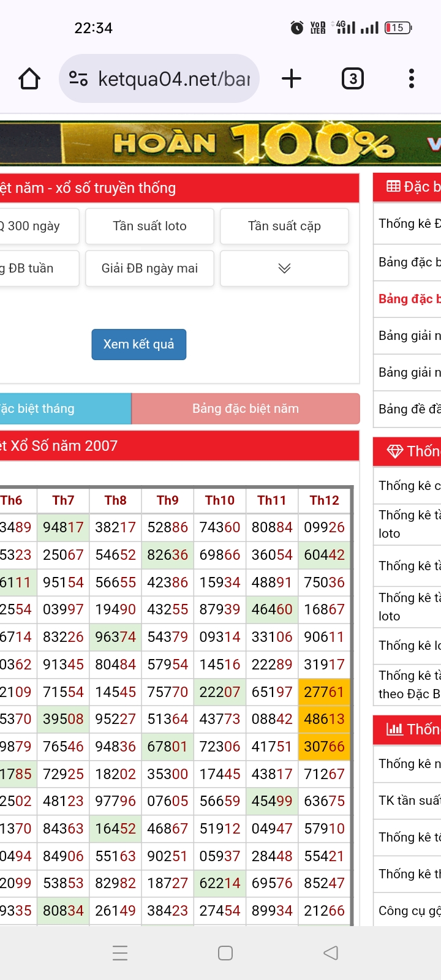Click the diamond icon in Thống header
The height and width of the screenshot is (980, 441).
coord(394,451)
